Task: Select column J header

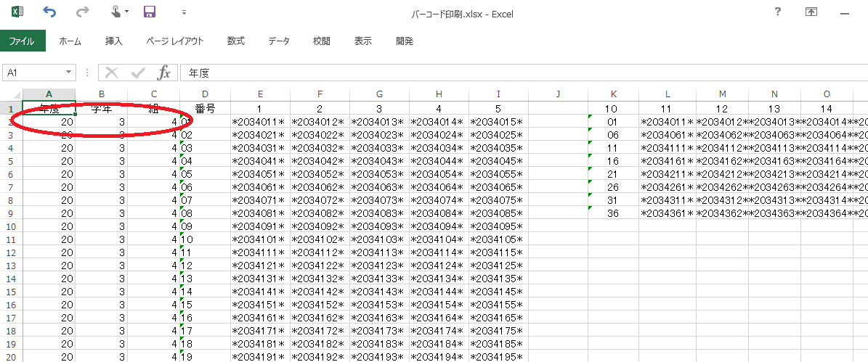Action: pos(559,94)
